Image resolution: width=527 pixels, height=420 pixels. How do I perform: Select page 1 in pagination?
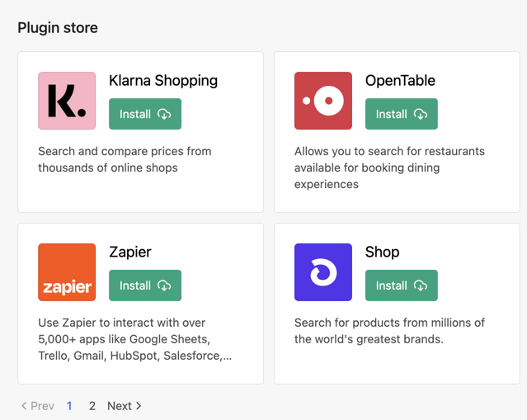coord(69,406)
